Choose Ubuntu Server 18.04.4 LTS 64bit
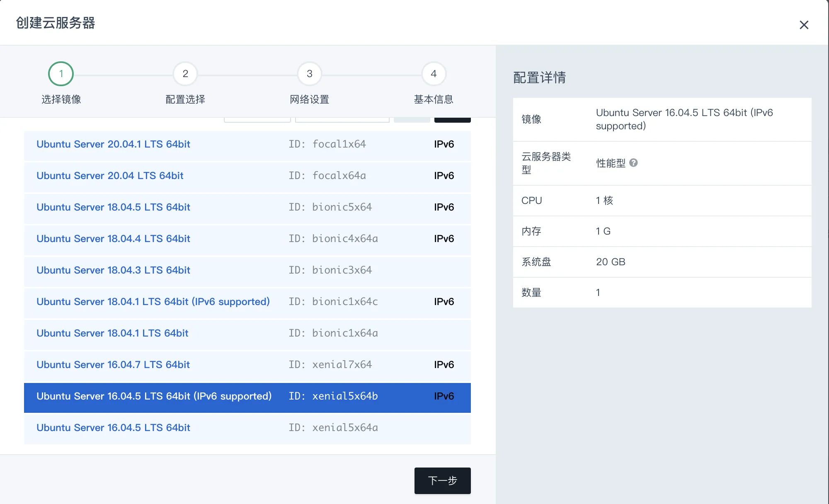The height and width of the screenshot is (504, 829). (x=113, y=239)
